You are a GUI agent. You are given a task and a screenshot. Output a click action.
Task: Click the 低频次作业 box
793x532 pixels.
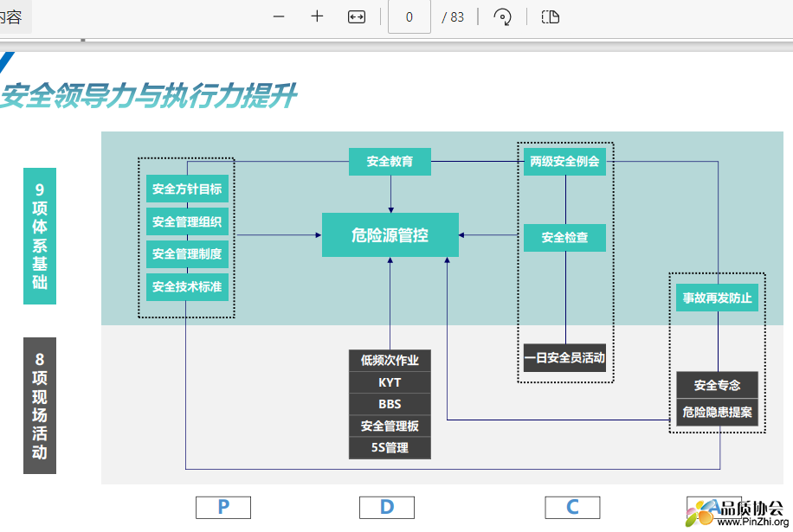click(x=390, y=360)
